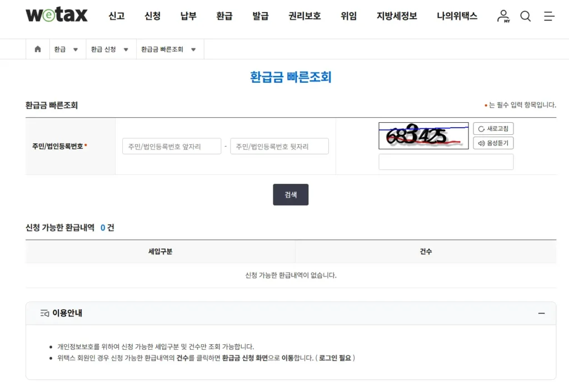Click the 는 필수 입력 항목입니다 note
Image resolution: width=569 pixels, height=392 pixels.
tap(522, 105)
